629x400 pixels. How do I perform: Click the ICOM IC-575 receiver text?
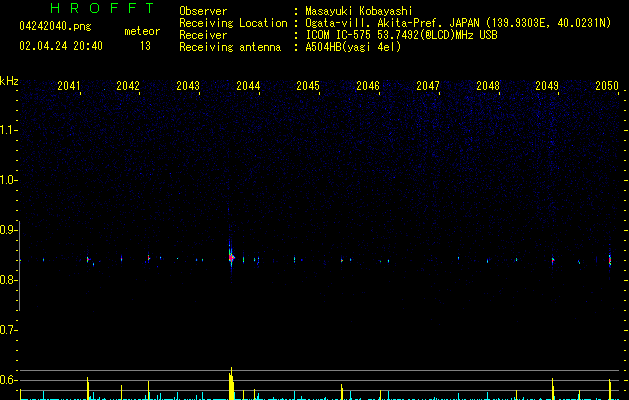[x=402, y=35]
